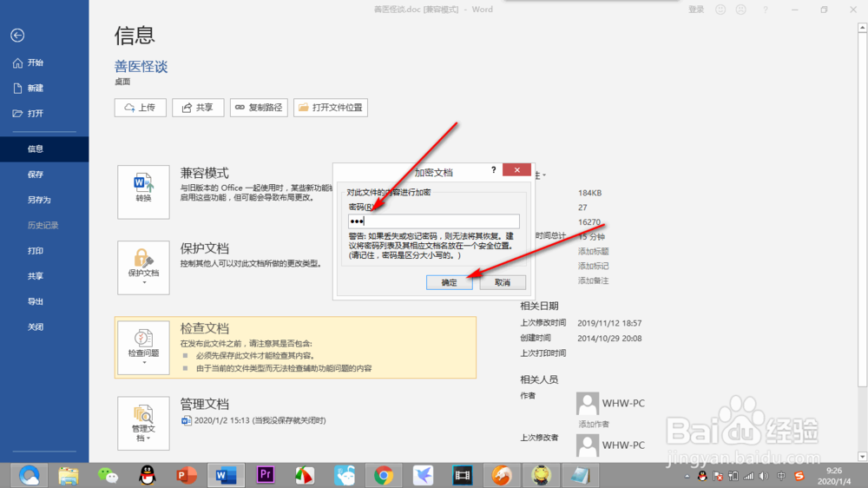This screenshot has width=868, height=488.
Task: Click the volume icon in the system tray
Action: point(764,476)
